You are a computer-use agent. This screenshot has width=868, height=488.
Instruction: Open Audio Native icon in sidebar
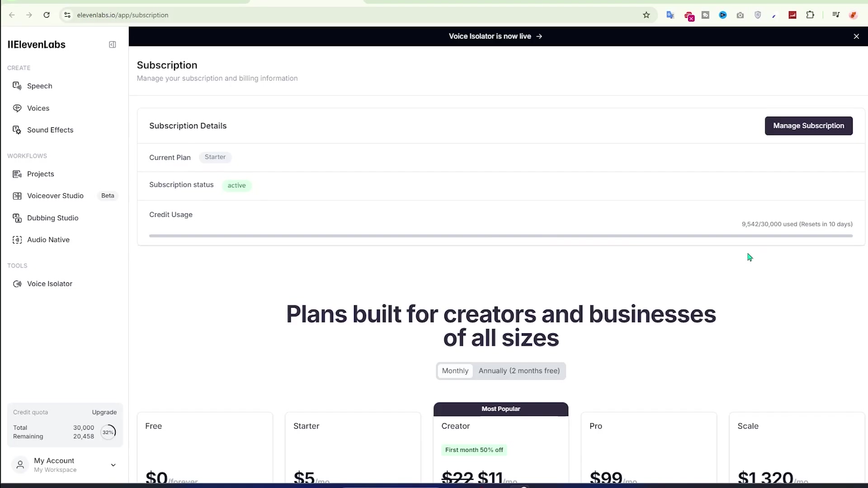(x=17, y=240)
